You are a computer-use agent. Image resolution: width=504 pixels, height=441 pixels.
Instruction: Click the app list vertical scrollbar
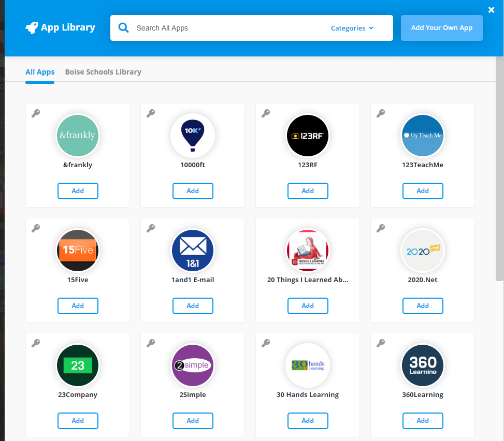[x=499, y=169]
